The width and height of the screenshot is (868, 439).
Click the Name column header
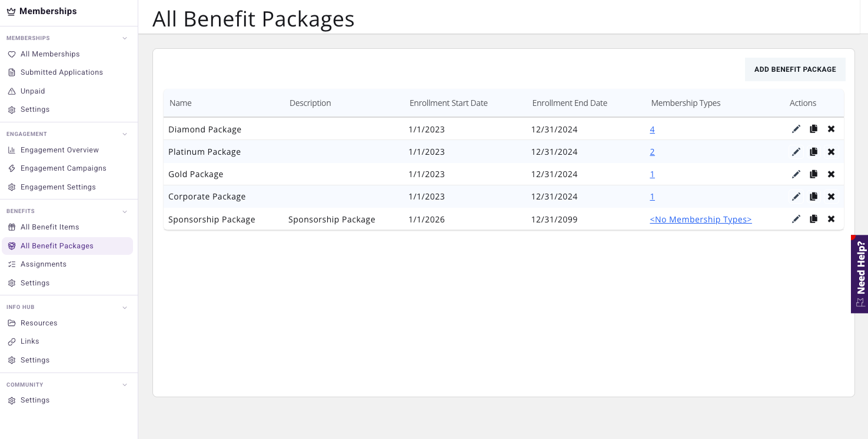point(181,103)
